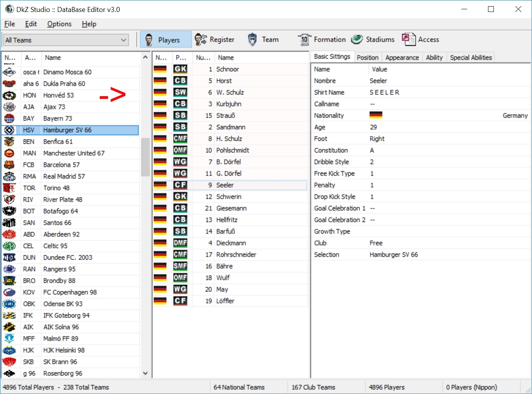Click the team list scroll-down arrow

(145, 373)
